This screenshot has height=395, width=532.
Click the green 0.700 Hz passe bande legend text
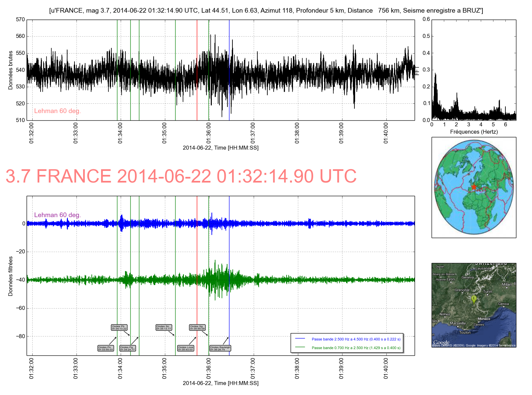tap(356, 348)
